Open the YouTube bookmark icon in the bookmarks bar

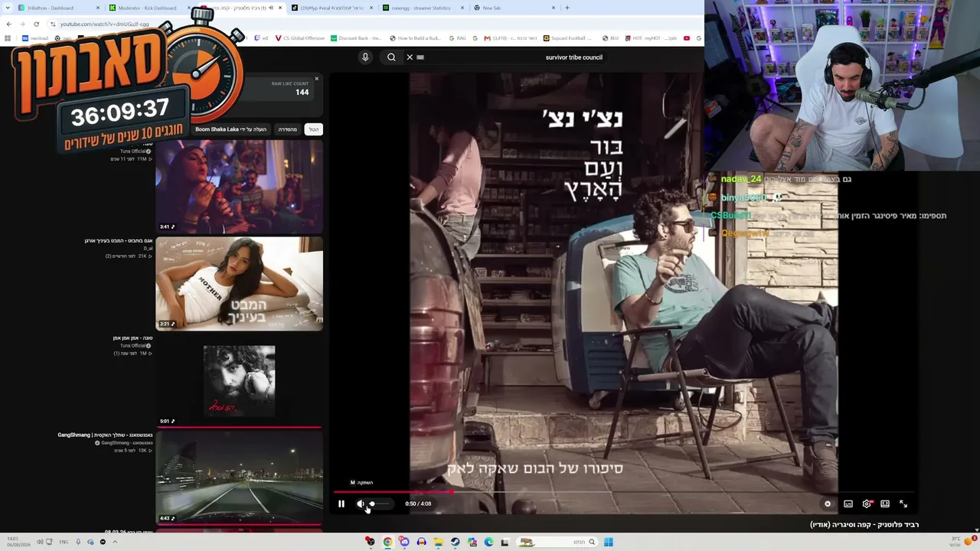pyautogui.click(x=687, y=38)
